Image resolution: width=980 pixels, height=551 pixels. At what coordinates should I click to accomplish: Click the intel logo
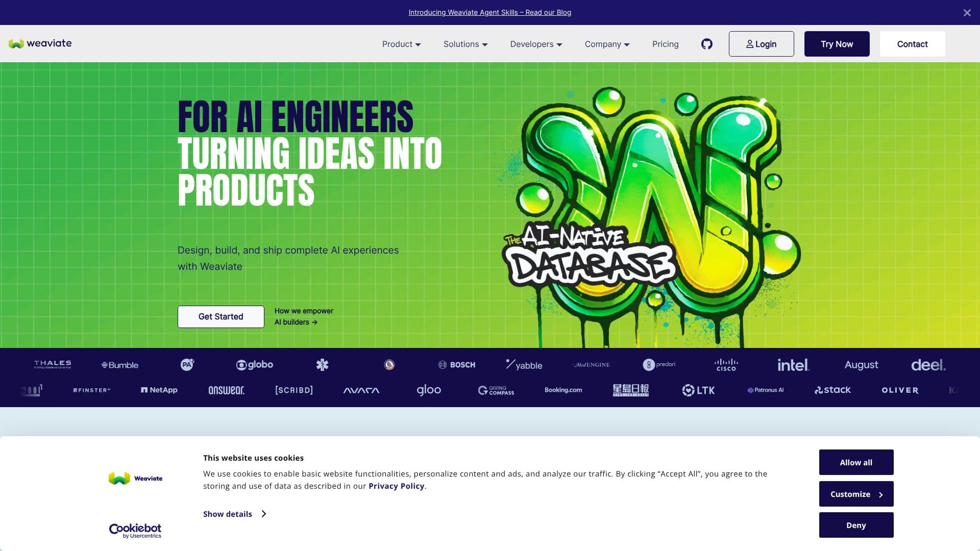[x=794, y=365]
